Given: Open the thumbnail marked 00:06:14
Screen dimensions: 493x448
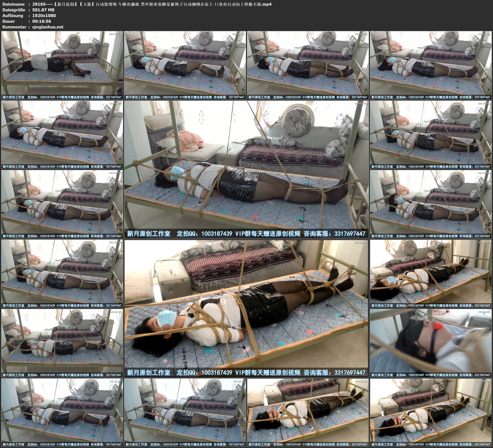Looking at the screenshot, I should coord(431,135).
